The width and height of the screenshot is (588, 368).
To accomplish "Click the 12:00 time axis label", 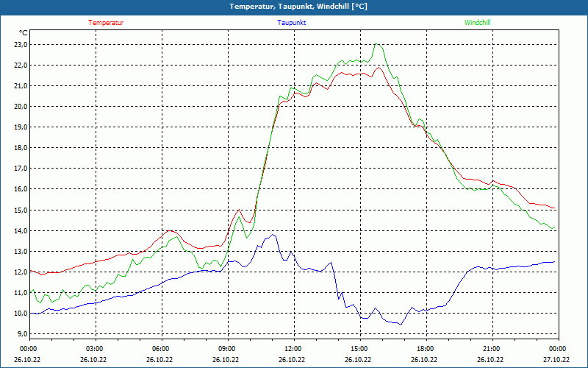I will pyautogui.click(x=294, y=349).
